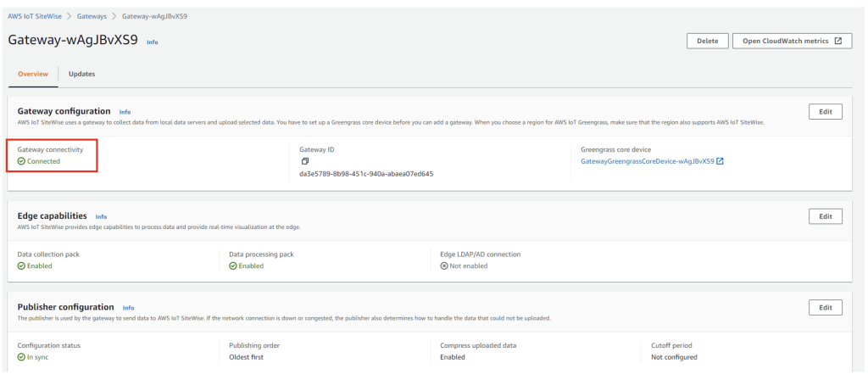
Task: Open GatewayGreengrassCoreDevice-wAgJBvXS9 link
Action: tap(647, 161)
